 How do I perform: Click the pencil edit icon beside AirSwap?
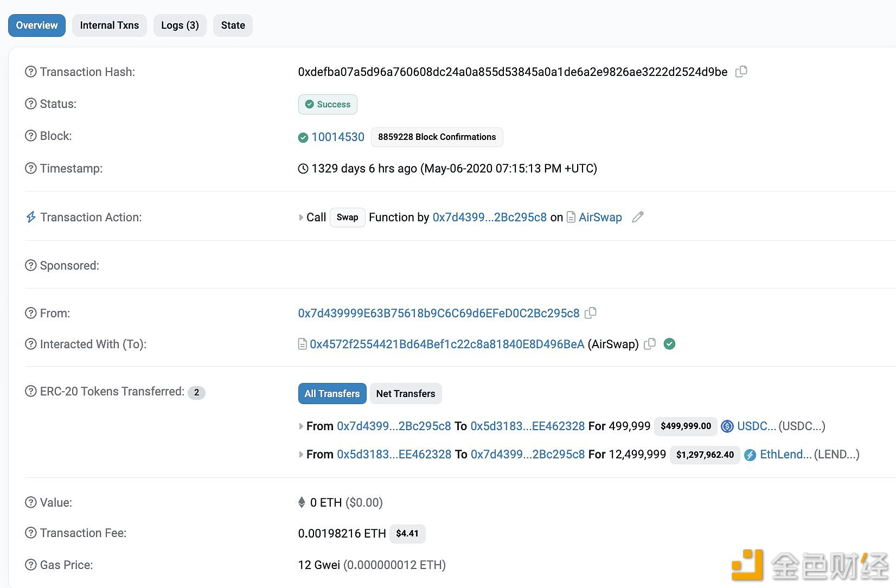(x=638, y=217)
